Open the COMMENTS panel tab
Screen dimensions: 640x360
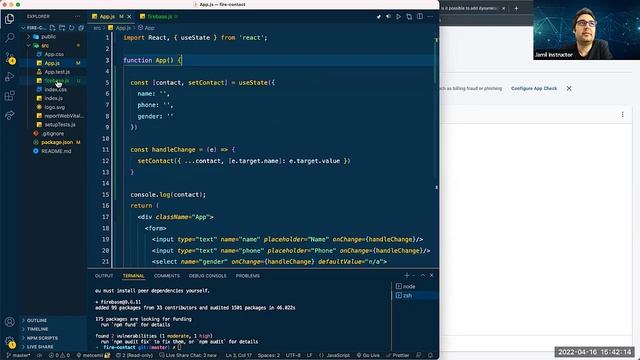(167, 276)
